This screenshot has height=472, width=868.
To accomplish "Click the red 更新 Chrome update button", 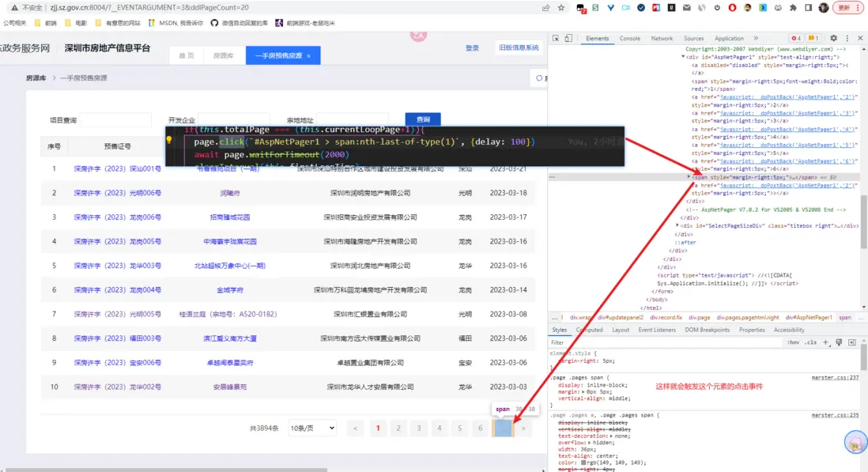I will 847,8.
